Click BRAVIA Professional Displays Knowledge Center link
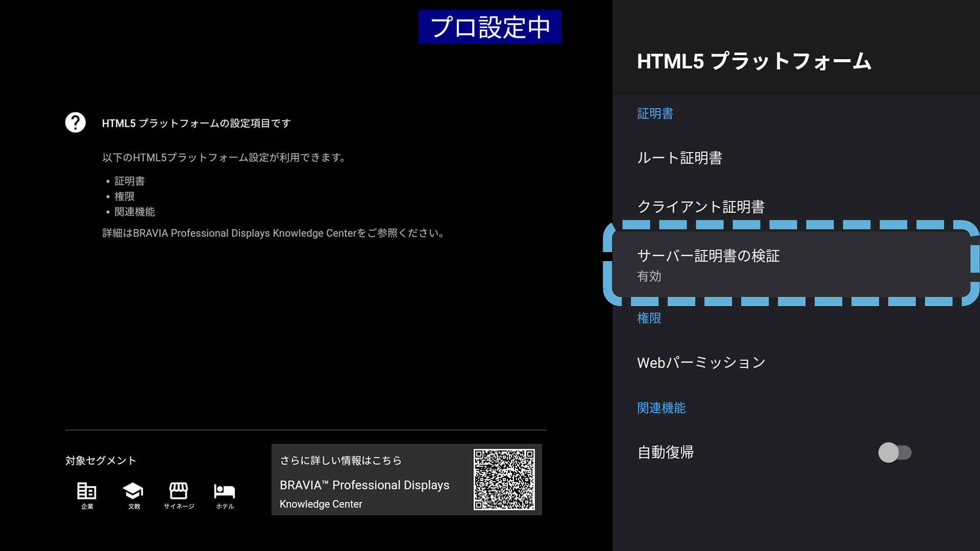Viewport: 980px width, 551px height. pos(364,485)
